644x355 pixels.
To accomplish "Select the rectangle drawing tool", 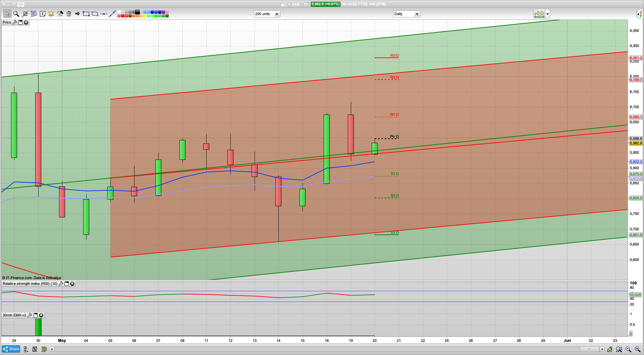I will 86,14.
